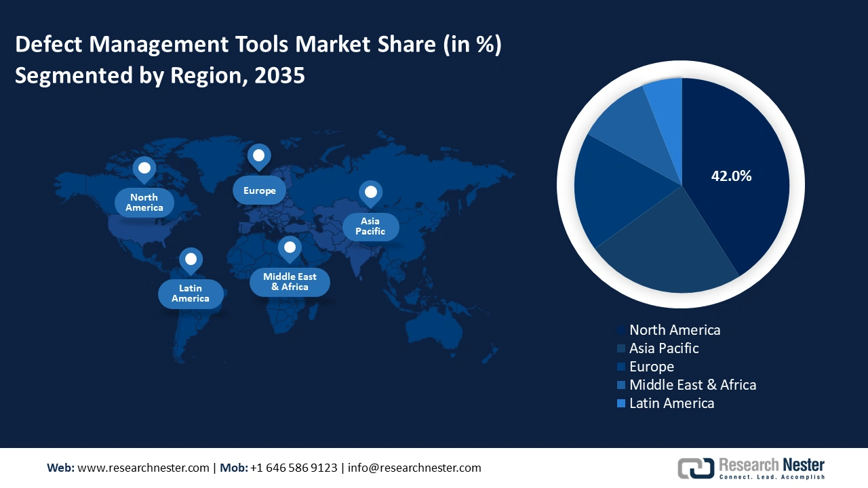Select the Latin America map label
Screen dimensions: 868x488
[191, 293]
